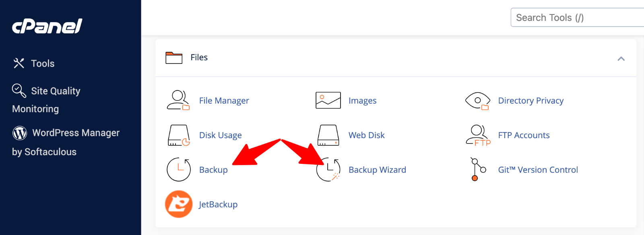Focus the Search Tools field
The width and height of the screenshot is (644, 235).
pyautogui.click(x=578, y=18)
